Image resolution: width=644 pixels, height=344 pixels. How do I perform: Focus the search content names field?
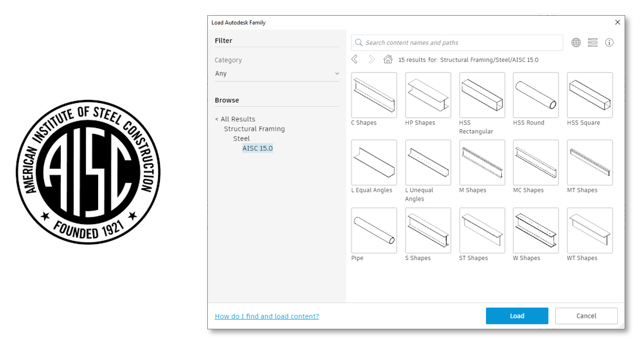tap(457, 43)
